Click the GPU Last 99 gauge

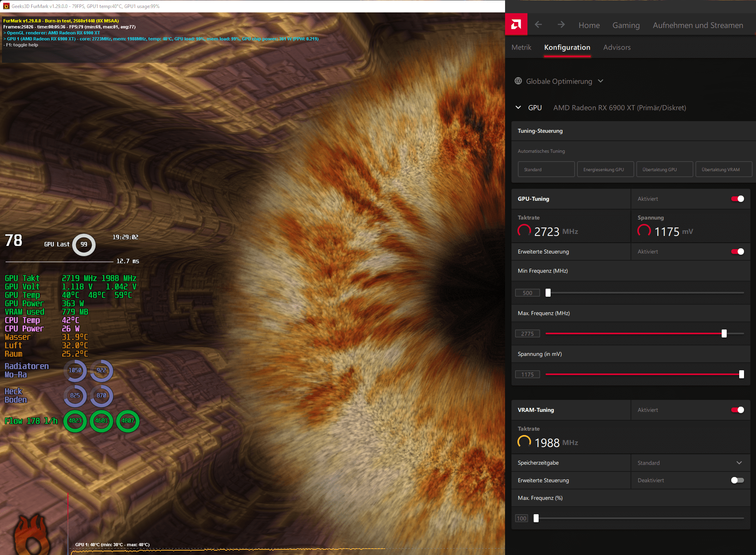coord(84,244)
